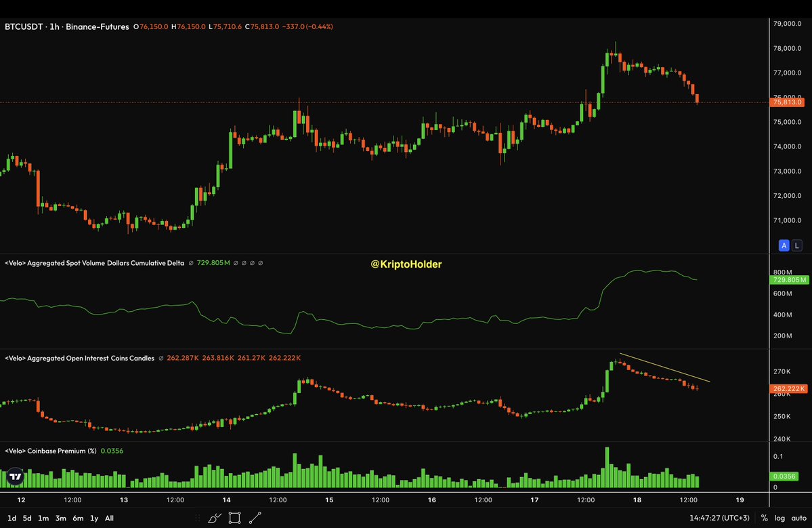Click the low value L75,710.6

pos(226,26)
